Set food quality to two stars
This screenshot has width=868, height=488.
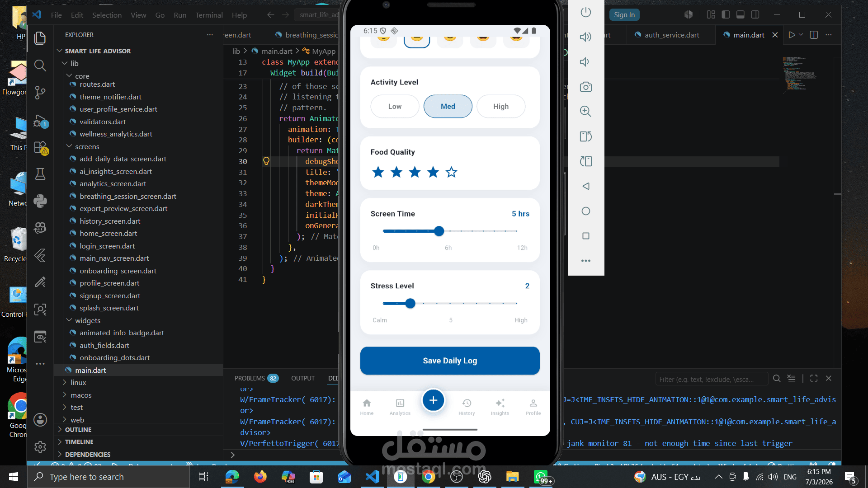pos(396,172)
